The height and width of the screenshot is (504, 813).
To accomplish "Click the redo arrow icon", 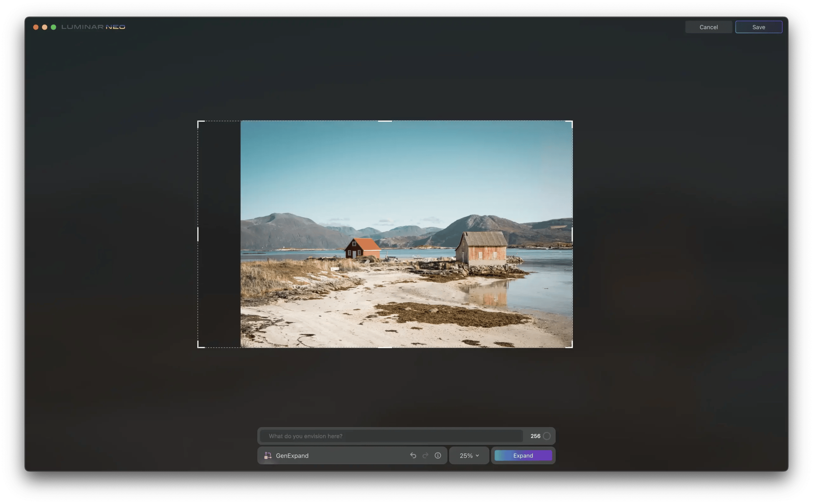I will [425, 455].
